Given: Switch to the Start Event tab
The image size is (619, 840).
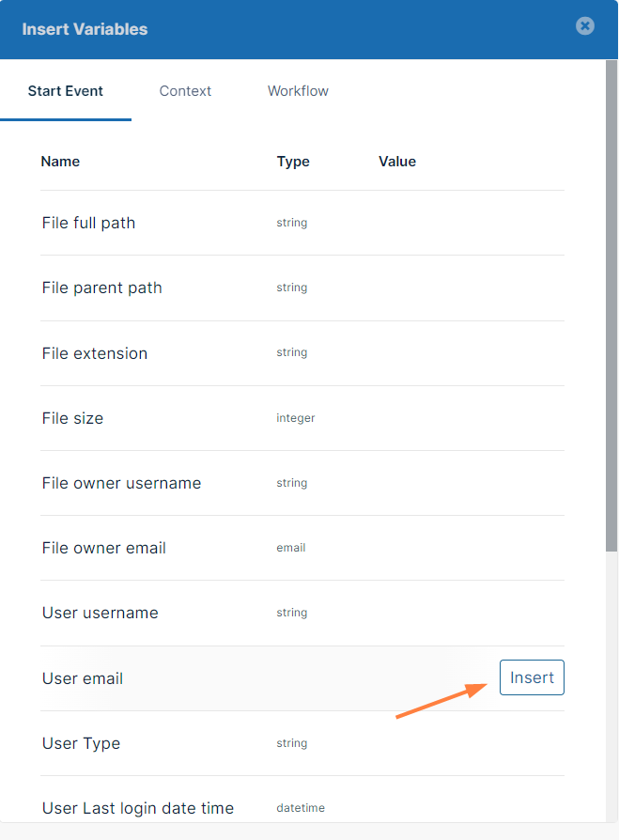Looking at the screenshot, I should pyautogui.click(x=66, y=91).
